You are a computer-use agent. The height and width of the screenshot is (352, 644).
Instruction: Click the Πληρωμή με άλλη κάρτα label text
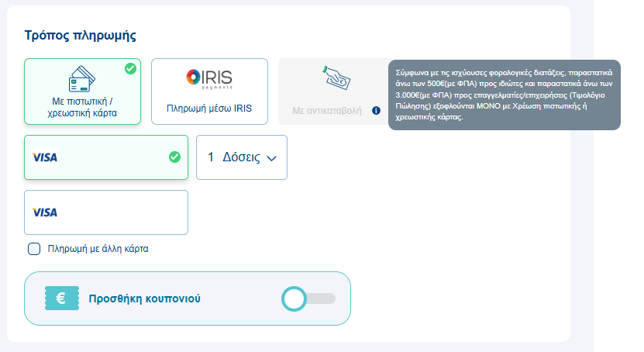point(98,249)
